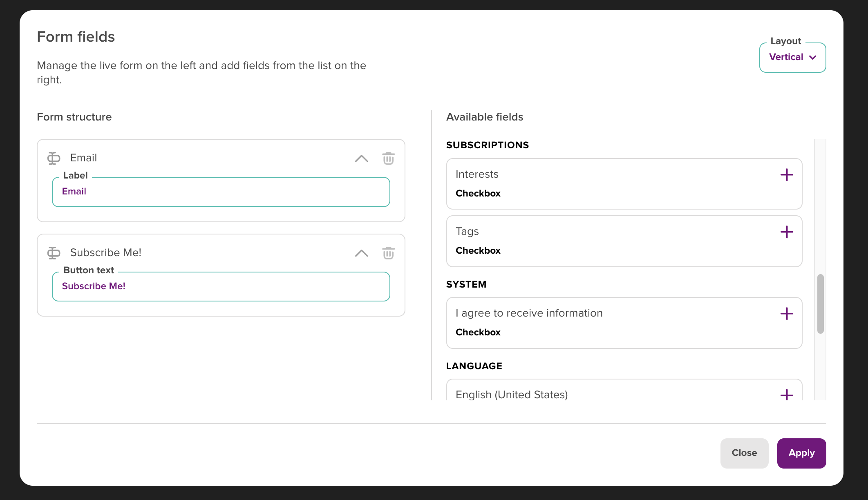Click the Subscribe Me! field title text
Screen dimensions: 868x500
[x=106, y=252]
